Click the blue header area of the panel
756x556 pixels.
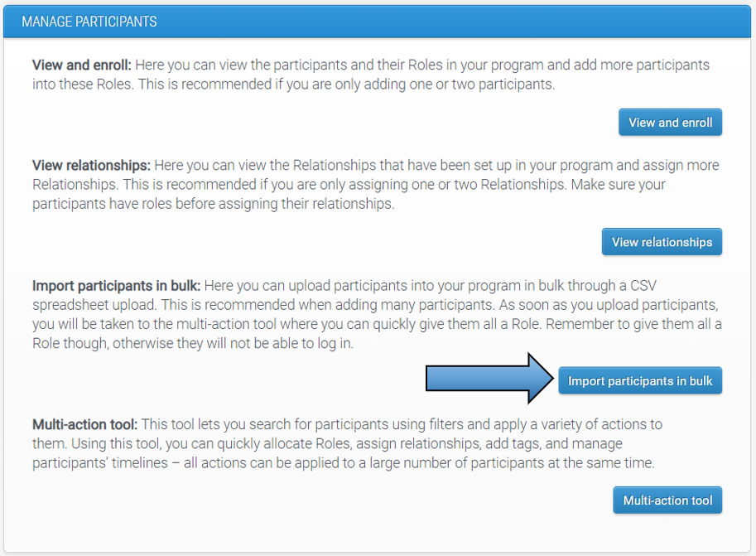point(378,21)
